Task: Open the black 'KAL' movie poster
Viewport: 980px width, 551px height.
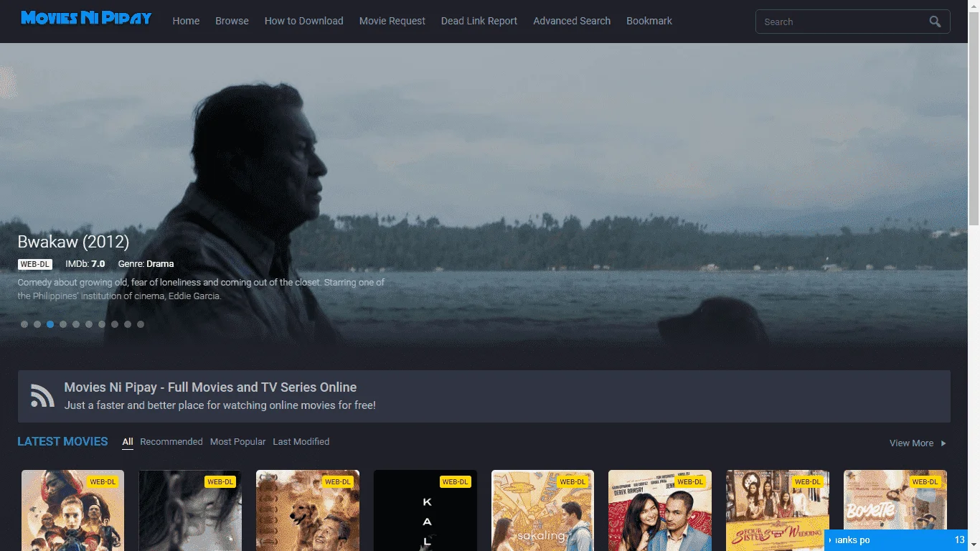Action: click(425, 510)
